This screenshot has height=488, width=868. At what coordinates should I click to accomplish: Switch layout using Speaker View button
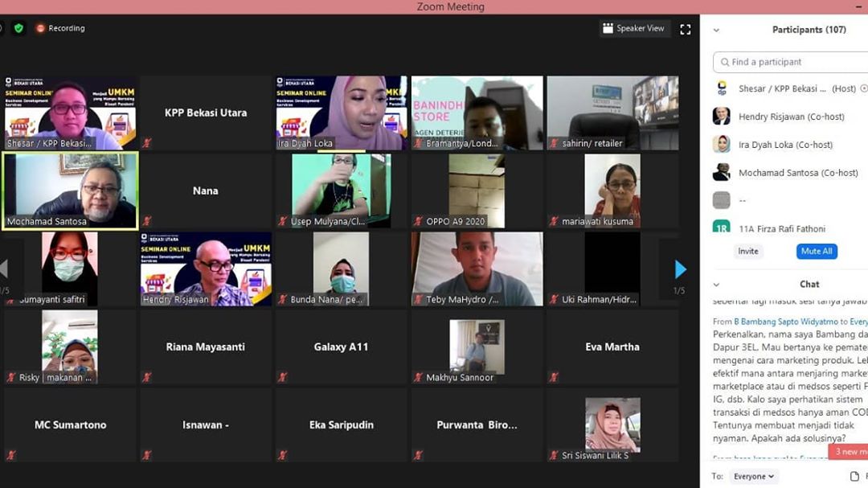[x=634, y=28]
